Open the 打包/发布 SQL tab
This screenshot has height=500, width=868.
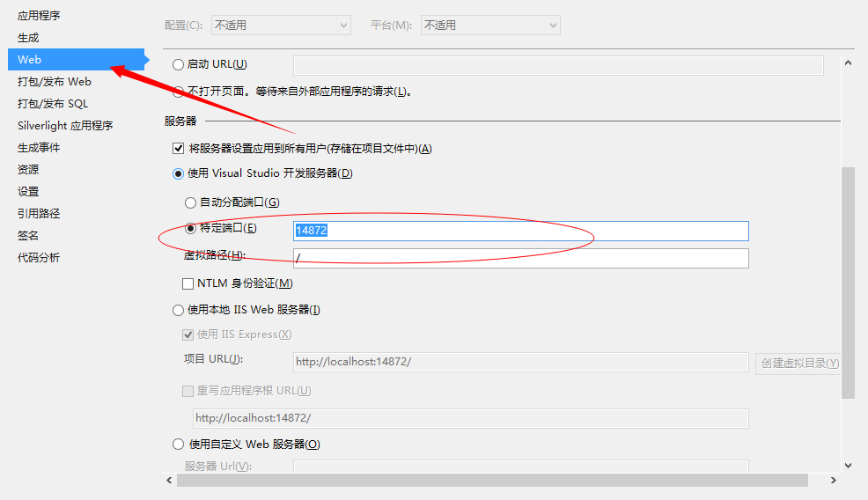point(53,104)
